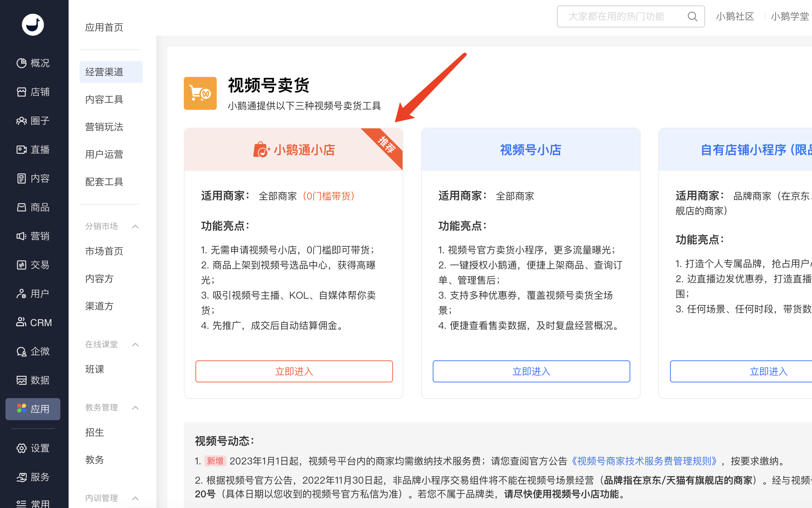
Task: Open 圈子 community section
Action: 33,121
